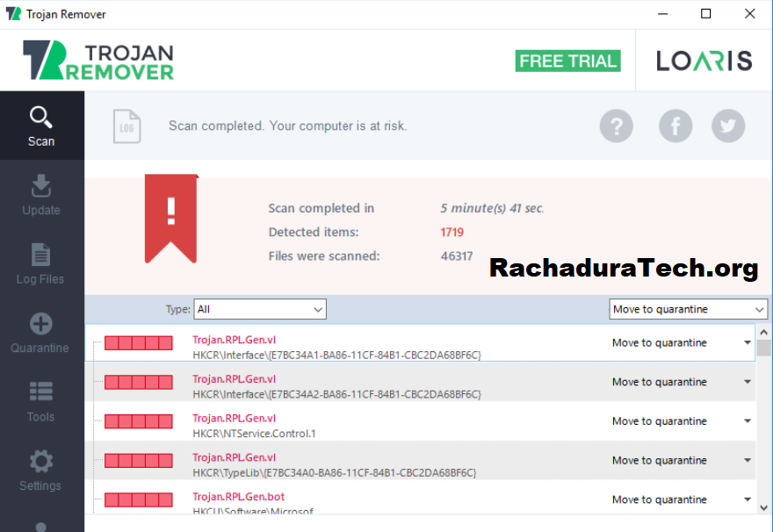773x532 pixels.
Task: Click the Loaris brand logo
Action: point(704,61)
